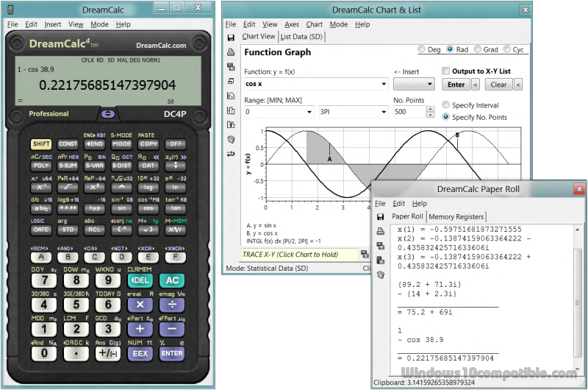Image resolution: width=588 pixels, height=390 pixels.
Task: Choose the Specify Interval radio option
Action: click(446, 104)
